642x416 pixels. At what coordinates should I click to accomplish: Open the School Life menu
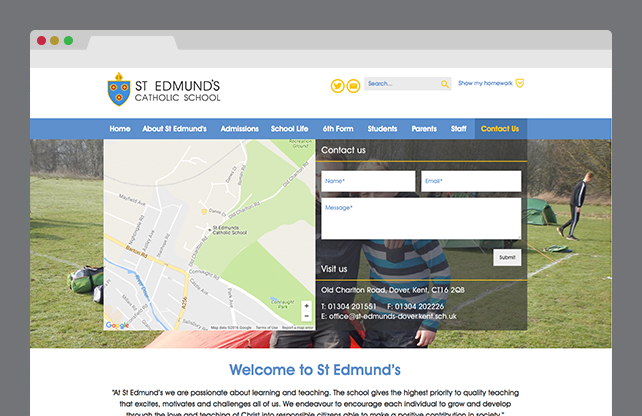click(x=290, y=129)
